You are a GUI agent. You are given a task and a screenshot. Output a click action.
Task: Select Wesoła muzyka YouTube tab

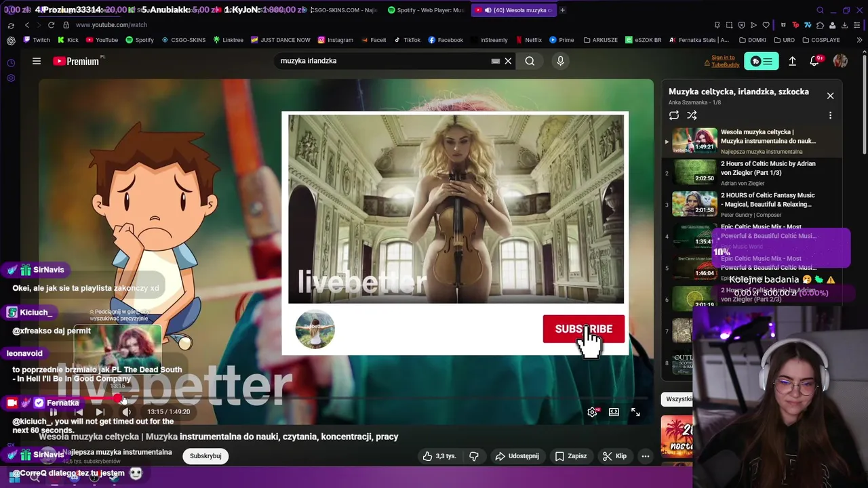(513, 10)
